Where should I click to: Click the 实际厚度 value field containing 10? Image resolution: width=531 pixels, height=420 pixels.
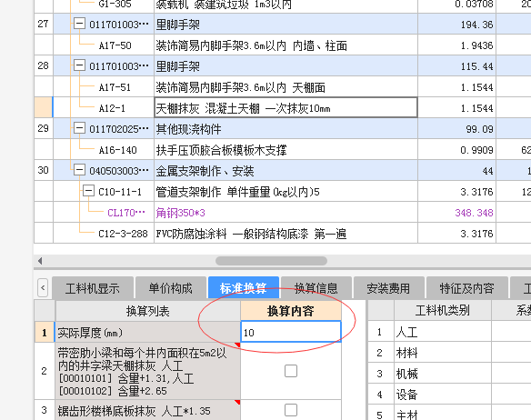click(291, 332)
